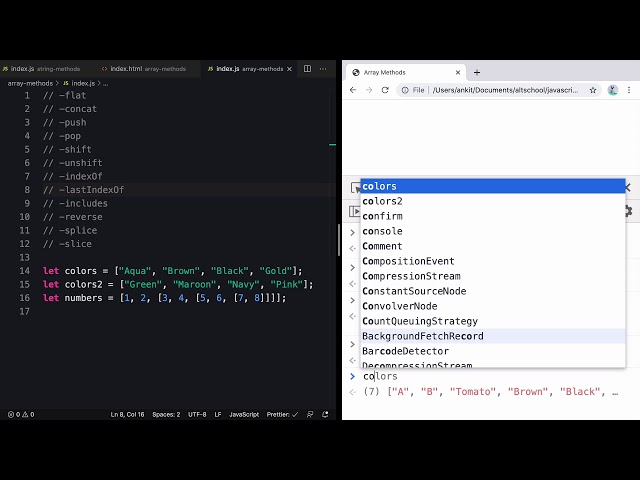
Task: Choose the "Comment" autocomplete suggestion
Action: (493, 246)
